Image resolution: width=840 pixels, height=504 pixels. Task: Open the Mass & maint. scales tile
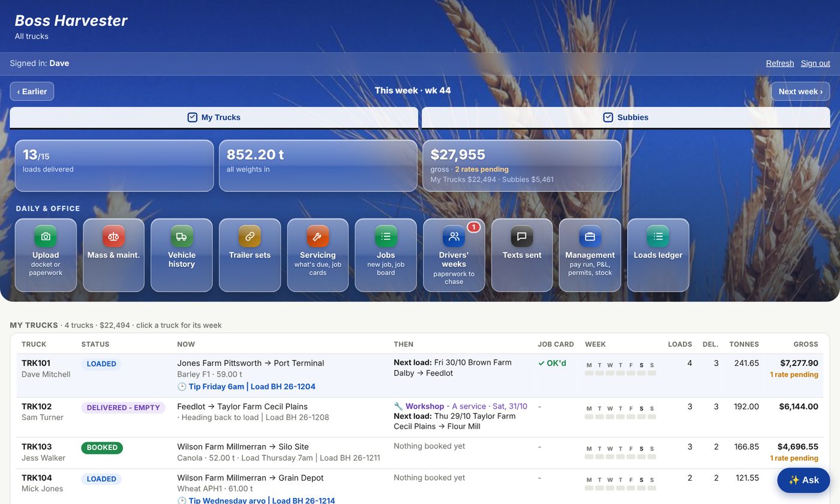pyautogui.click(x=114, y=255)
